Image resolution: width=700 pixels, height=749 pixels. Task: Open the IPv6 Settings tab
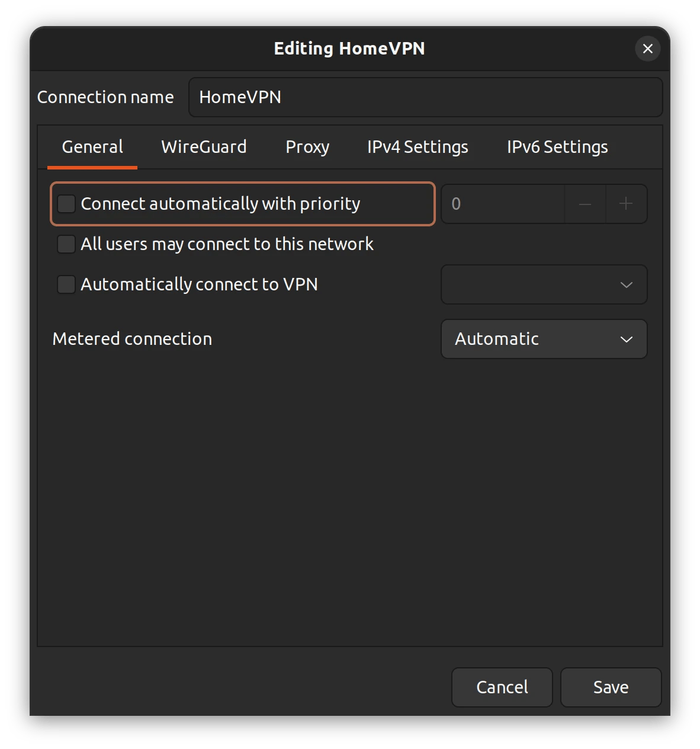coord(557,147)
